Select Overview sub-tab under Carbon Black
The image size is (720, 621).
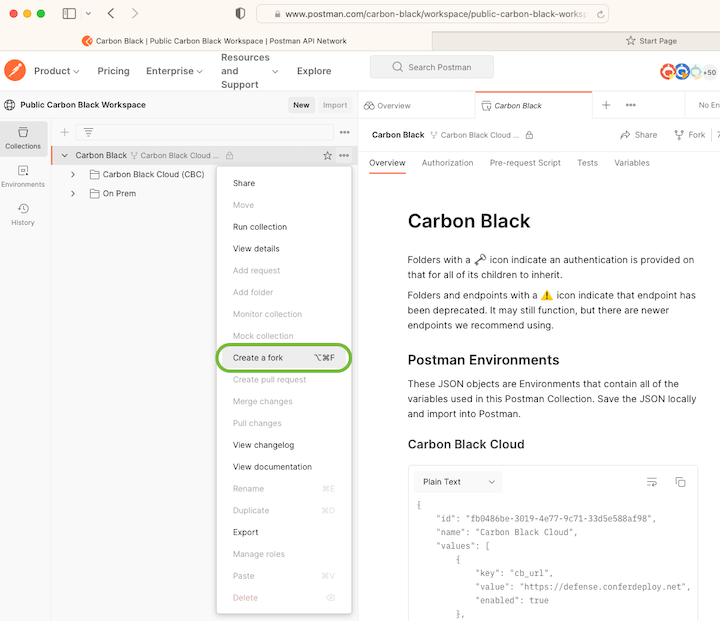coord(387,163)
